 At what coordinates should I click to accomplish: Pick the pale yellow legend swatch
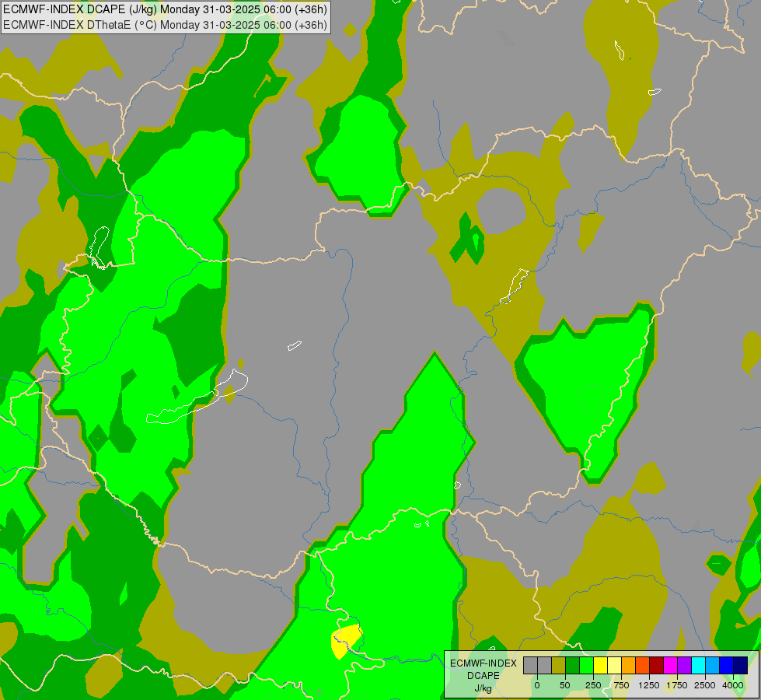614,666
